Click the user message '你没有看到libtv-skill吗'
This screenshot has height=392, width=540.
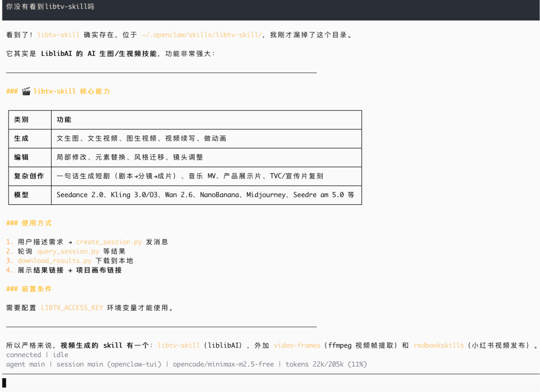pyautogui.click(x=50, y=6)
